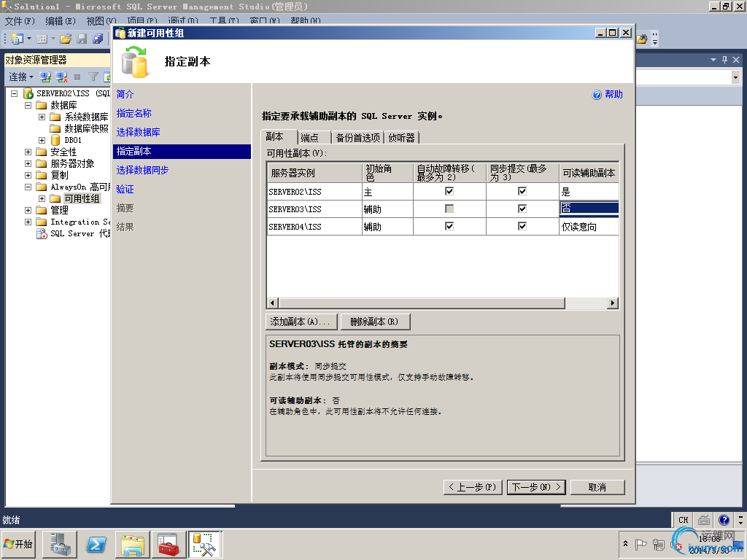The height and width of the screenshot is (560, 747).
Task: Select the 副本 tab
Action: pyautogui.click(x=279, y=136)
